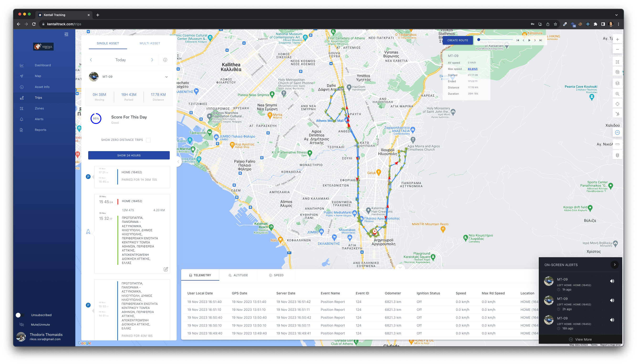
Task: Reload the browser page
Action: click(x=34, y=24)
